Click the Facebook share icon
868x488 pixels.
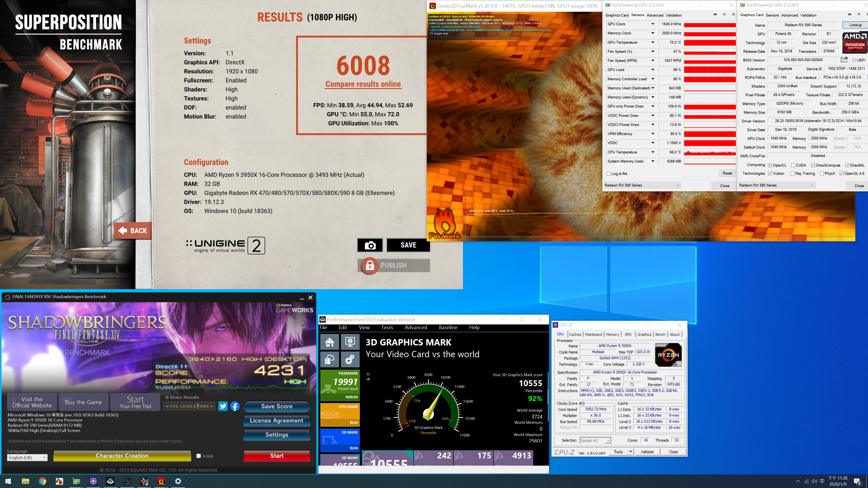pyautogui.click(x=235, y=406)
